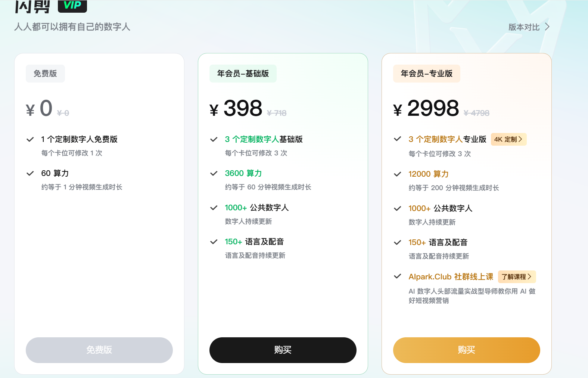
Task: Click checkmark next to 3600 算力
Action: click(x=214, y=174)
